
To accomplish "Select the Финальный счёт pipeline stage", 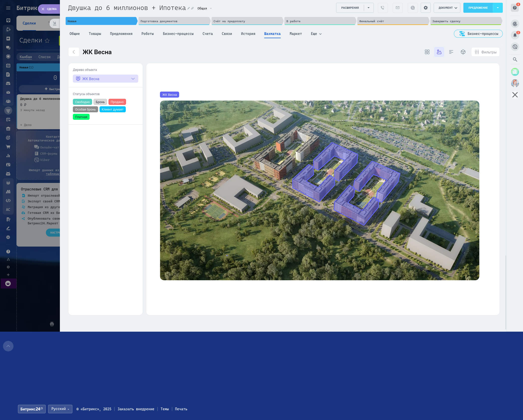I will 393,21.
